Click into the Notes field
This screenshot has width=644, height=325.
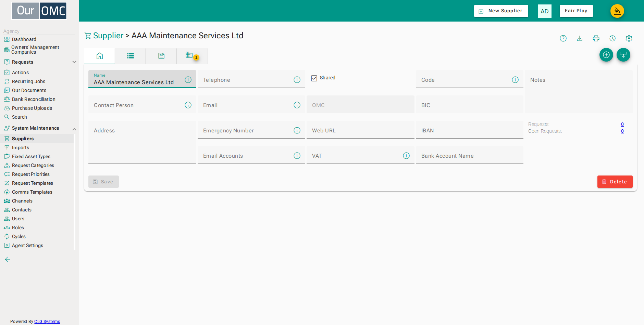[579, 92]
